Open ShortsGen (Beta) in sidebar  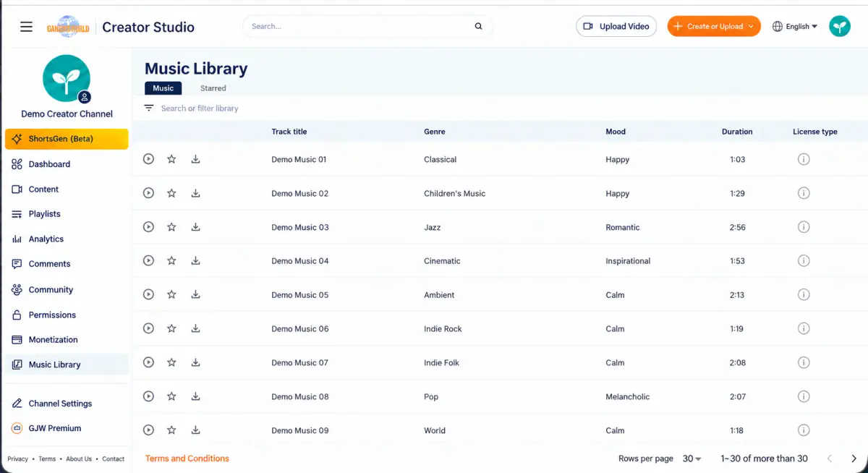[67, 139]
